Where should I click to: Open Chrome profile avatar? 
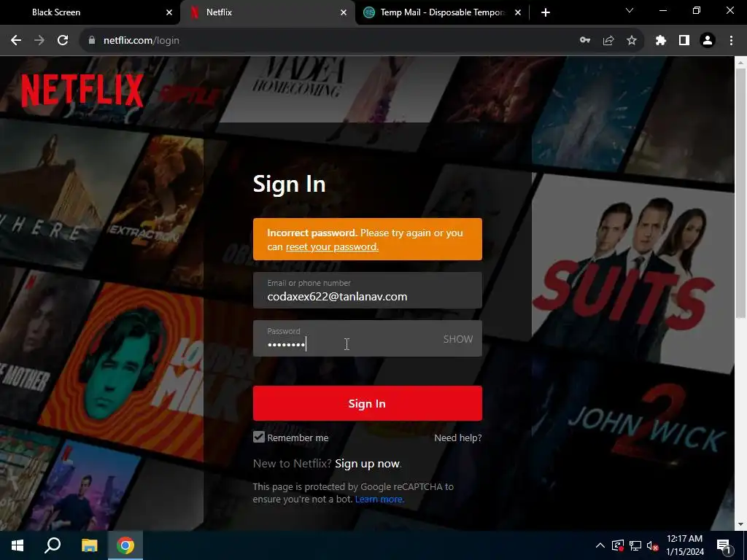click(708, 41)
